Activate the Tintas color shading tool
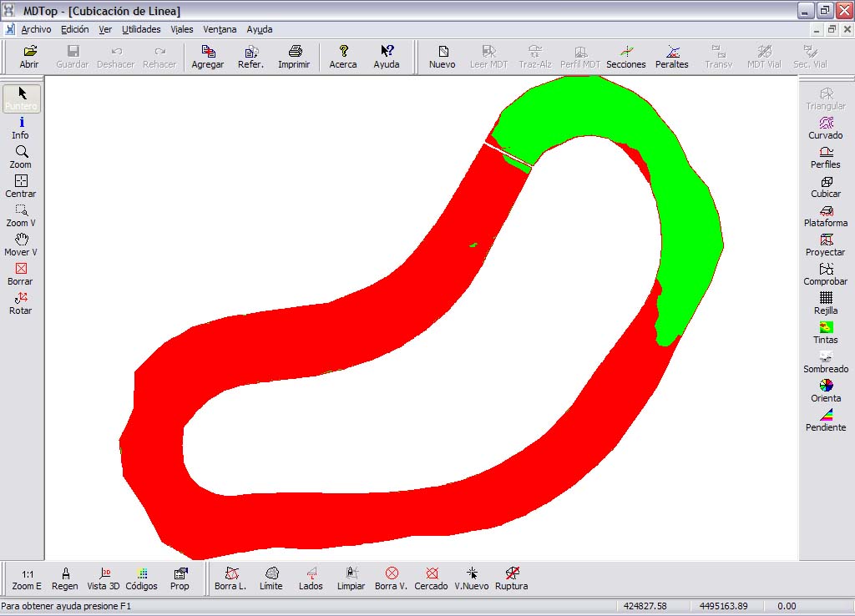The width and height of the screenshot is (855, 616). [x=826, y=333]
